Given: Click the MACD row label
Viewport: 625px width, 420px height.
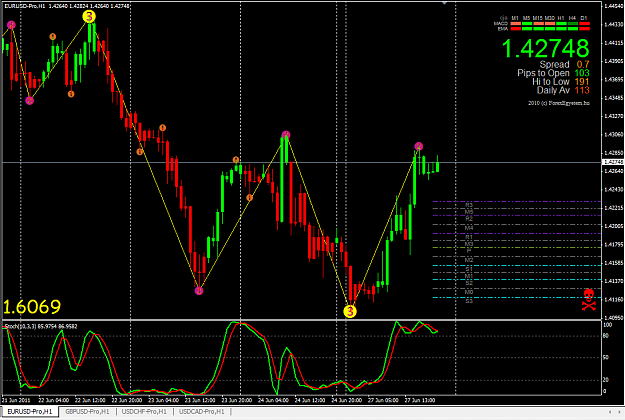Looking at the screenshot, I should [x=501, y=24].
